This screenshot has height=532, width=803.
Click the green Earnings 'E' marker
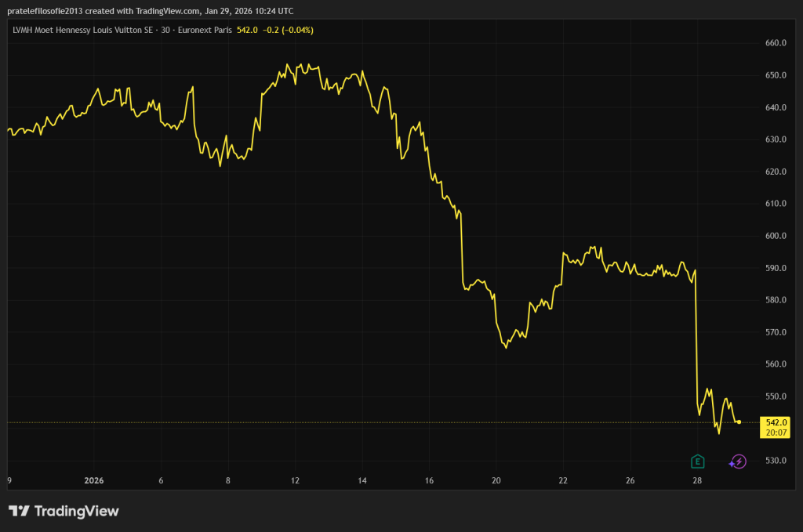(696, 461)
